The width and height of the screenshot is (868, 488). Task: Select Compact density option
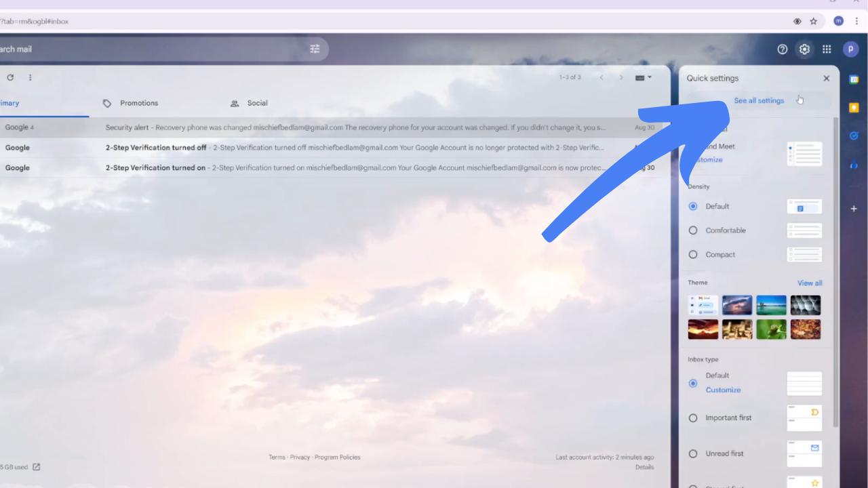[x=693, y=255]
